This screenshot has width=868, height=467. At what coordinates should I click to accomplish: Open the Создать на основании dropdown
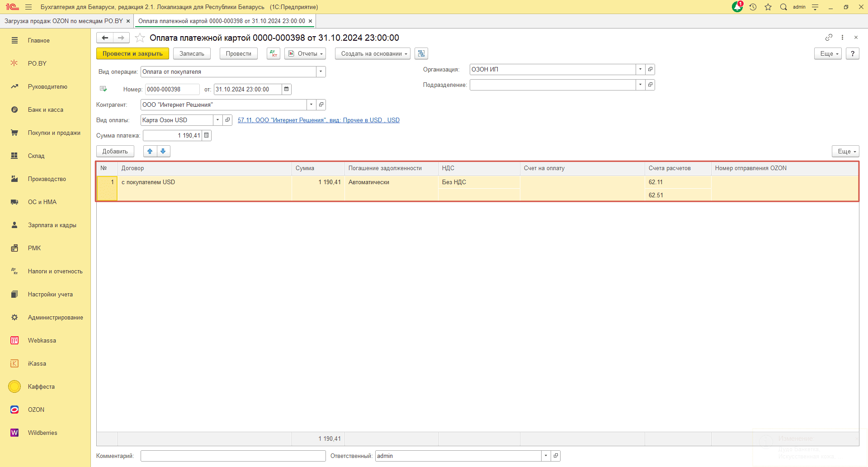tap(373, 53)
